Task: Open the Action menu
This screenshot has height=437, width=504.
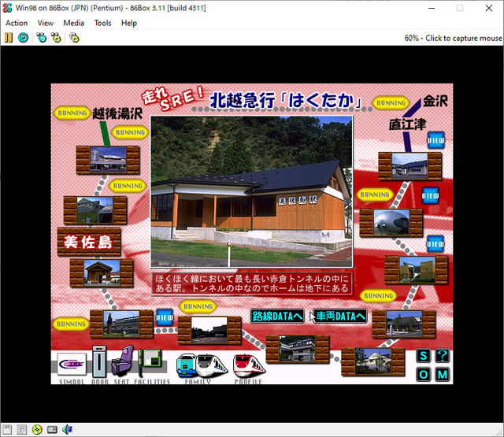Action: click(17, 23)
